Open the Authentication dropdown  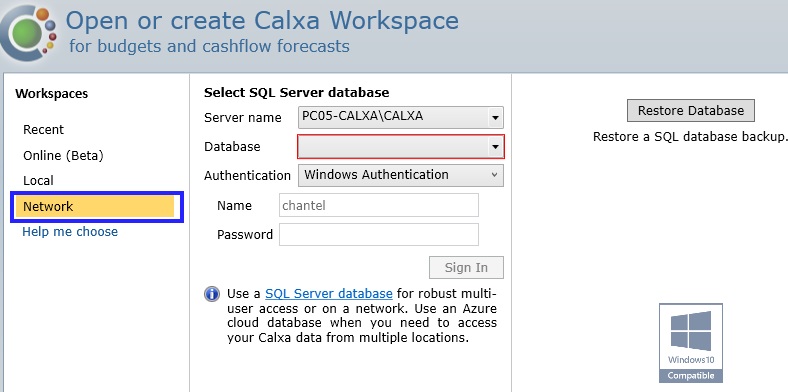coord(401,175)
